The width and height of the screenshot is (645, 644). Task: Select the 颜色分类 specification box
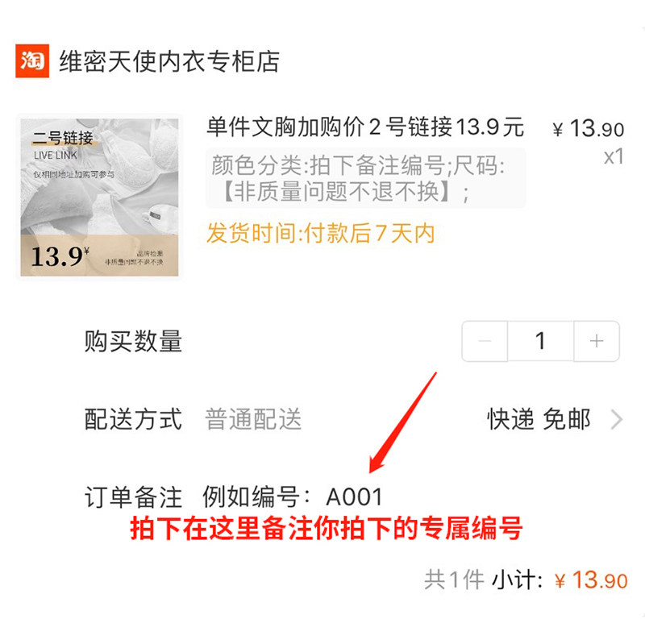366,178
